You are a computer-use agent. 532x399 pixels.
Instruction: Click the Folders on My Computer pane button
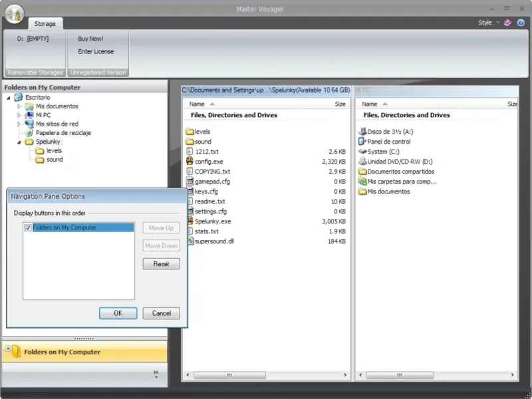[x=85, y=352]
